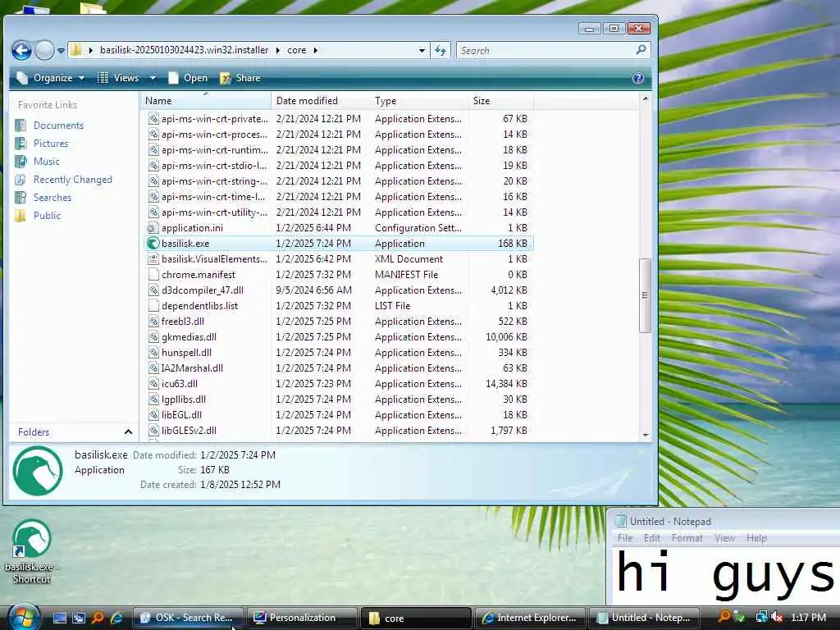Select the libGLESv2.dll file icon
The image size is (840, 630).
click(x=153, y=430)
